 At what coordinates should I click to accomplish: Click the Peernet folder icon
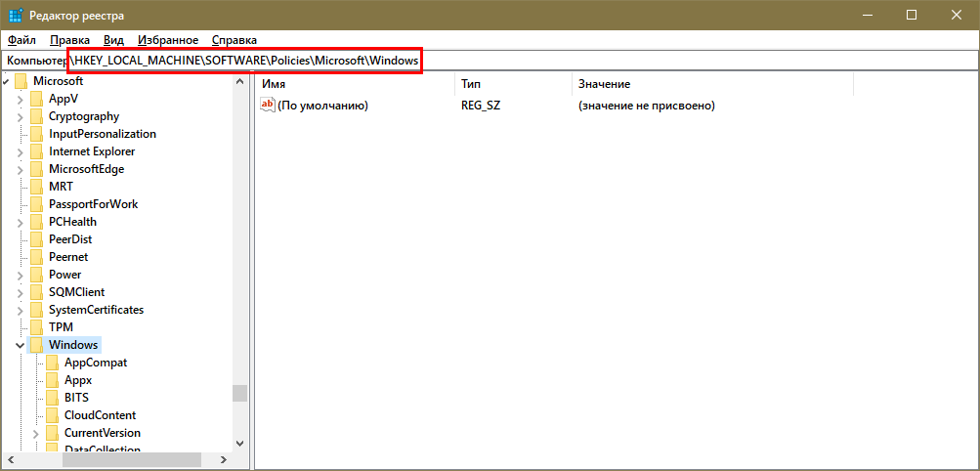[37, 257]
